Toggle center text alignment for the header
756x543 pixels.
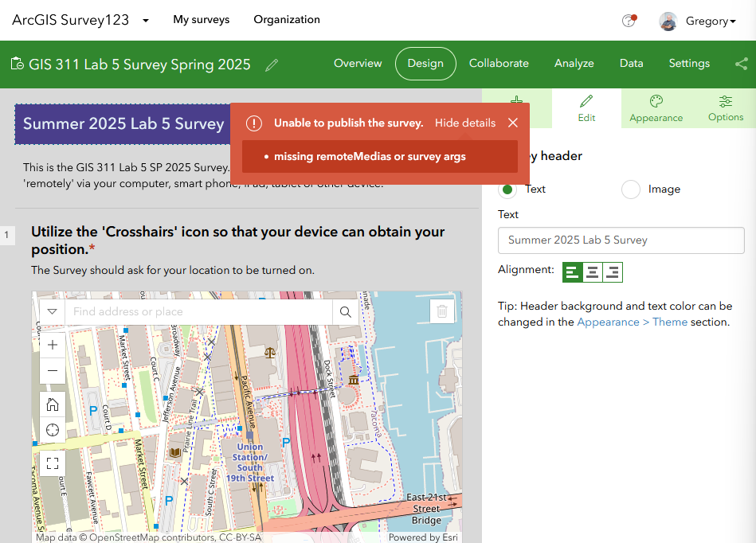pyautogui.click(x=592, y=271)
